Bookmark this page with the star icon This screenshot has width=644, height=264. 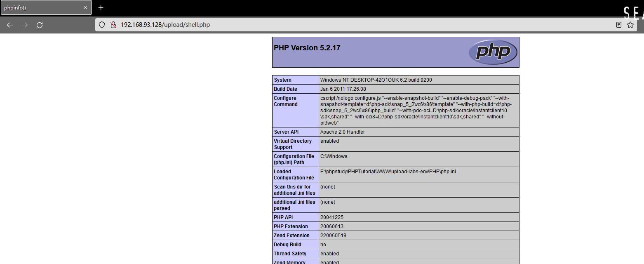tap(630, 25)
